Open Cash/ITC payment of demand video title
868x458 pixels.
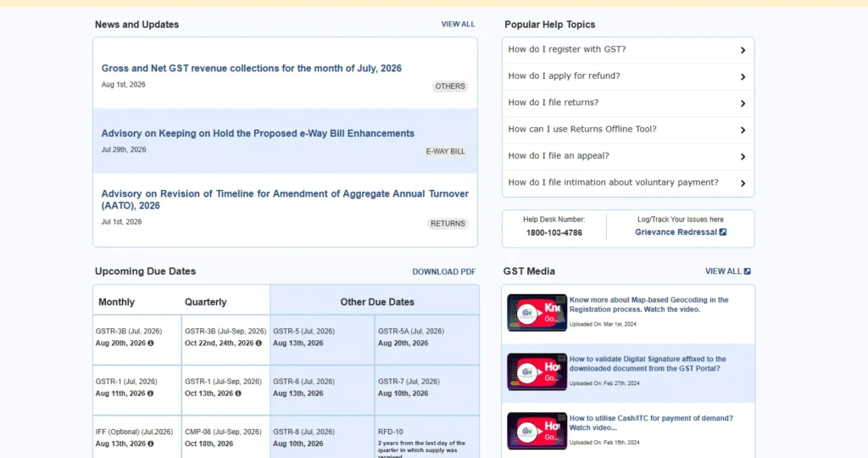(651, 423)
